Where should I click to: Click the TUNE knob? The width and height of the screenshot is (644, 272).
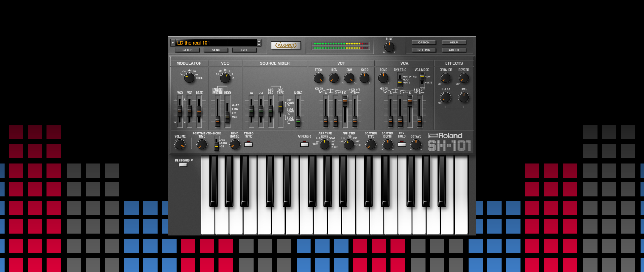coord(389,47)
